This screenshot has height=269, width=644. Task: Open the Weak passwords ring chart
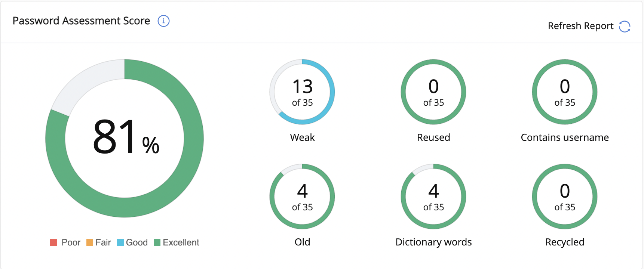click(302, 92)
